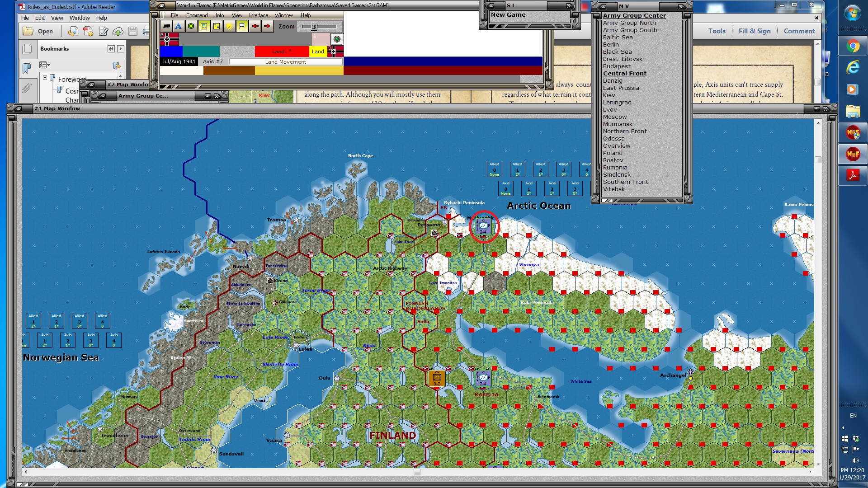Click the blue letter A toolbar icon

179,26
